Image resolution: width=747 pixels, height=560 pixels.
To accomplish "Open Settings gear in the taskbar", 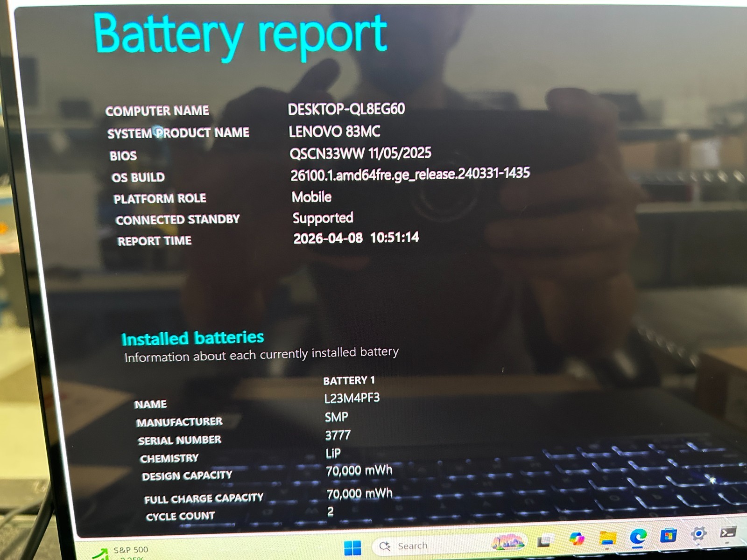I will point(698,533).
